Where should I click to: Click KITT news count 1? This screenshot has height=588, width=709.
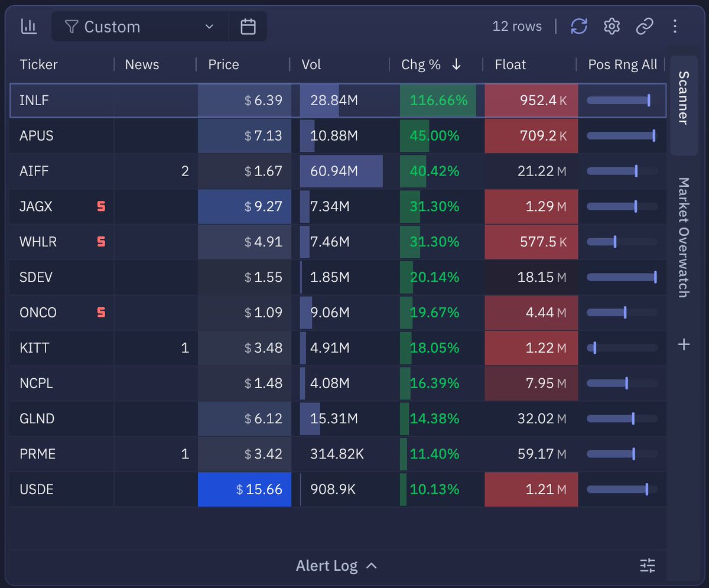[x=185, y=348]
